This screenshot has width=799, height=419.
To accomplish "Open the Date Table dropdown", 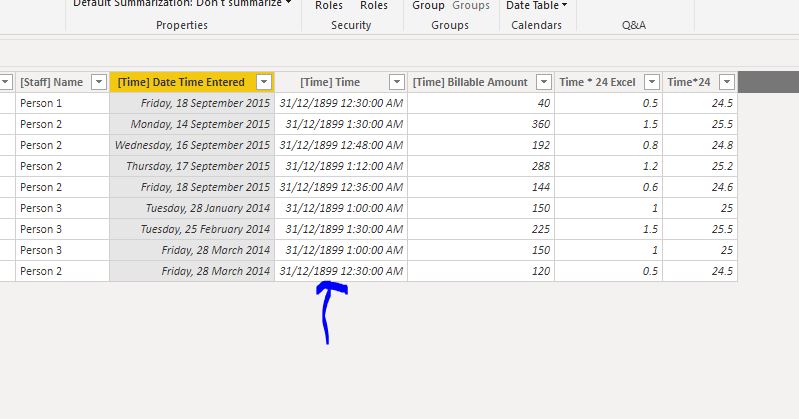I will click(536, 5).
